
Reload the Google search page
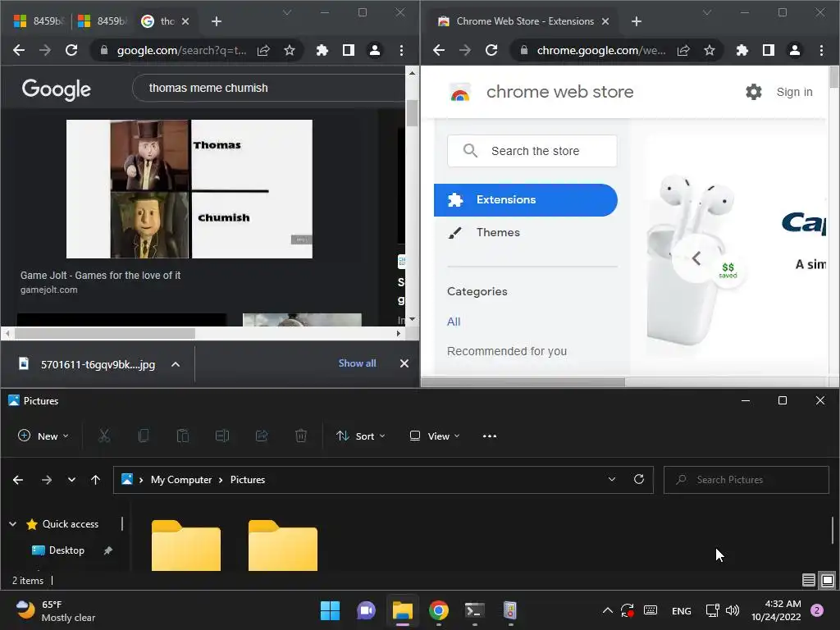(x=71, y=50)
